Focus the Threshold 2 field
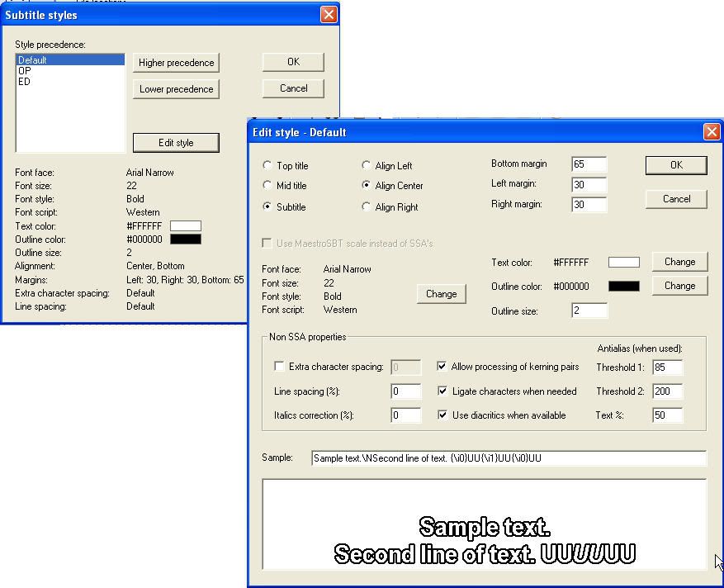The width and height of the screenshot is (724, 588). (667, 391)
